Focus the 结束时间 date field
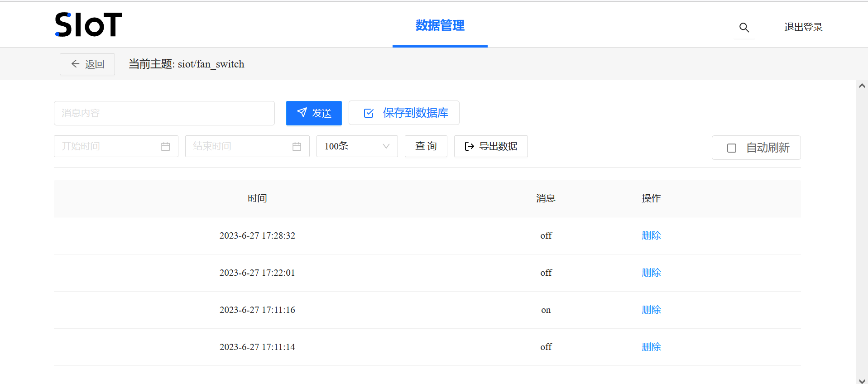 (x=247, y=146)
